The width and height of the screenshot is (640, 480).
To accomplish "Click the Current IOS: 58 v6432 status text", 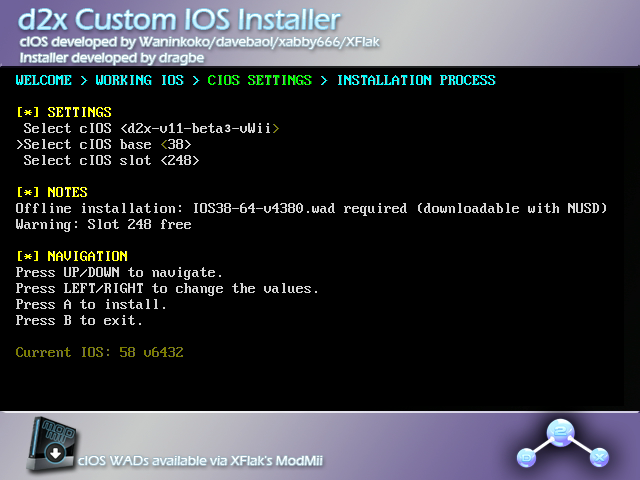I will [99, 352].
